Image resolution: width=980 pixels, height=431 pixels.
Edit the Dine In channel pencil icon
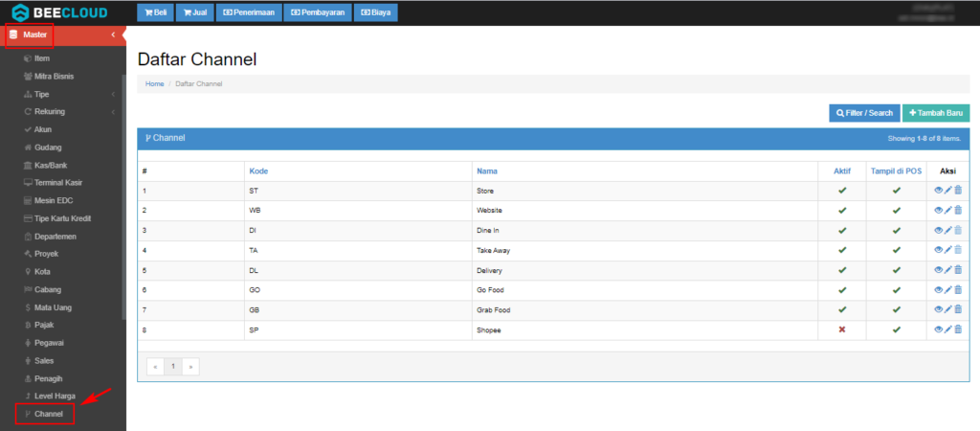(948, 230)
